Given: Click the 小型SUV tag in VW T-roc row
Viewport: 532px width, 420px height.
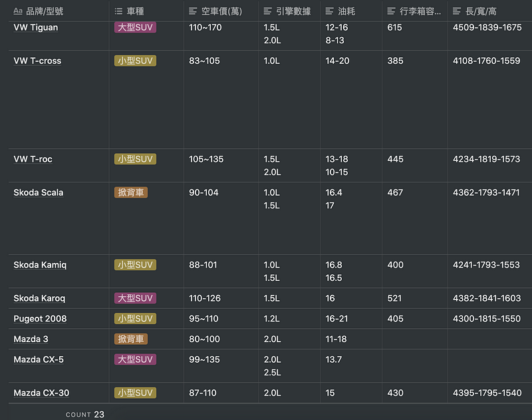Looking at the screenshot, I should click(135, 159).
